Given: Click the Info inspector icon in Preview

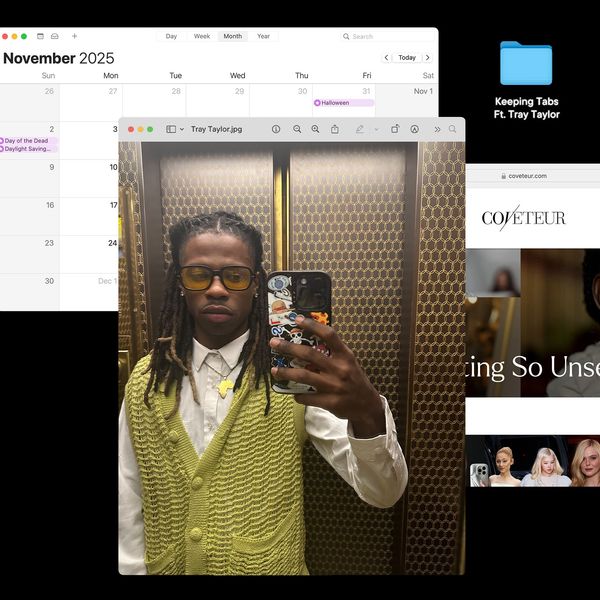Looking at the screenshot, I should pos(276,129).
